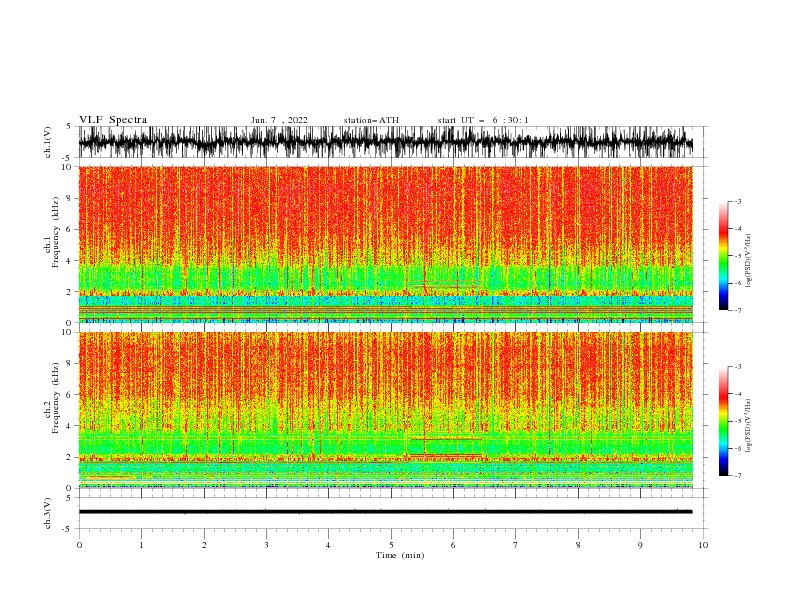Select the log(PSD) label beside the ch.1 colorbar
The height and width of the screenshot is (612, 792).
click(x=749, y=261)
